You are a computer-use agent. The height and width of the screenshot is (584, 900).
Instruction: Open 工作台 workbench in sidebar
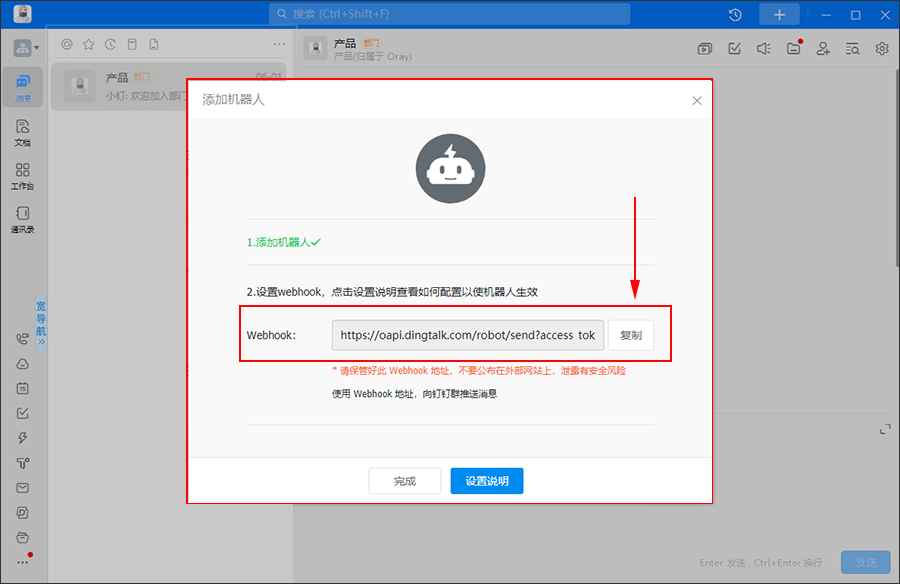pyautogui.click(x=22, y=176)
